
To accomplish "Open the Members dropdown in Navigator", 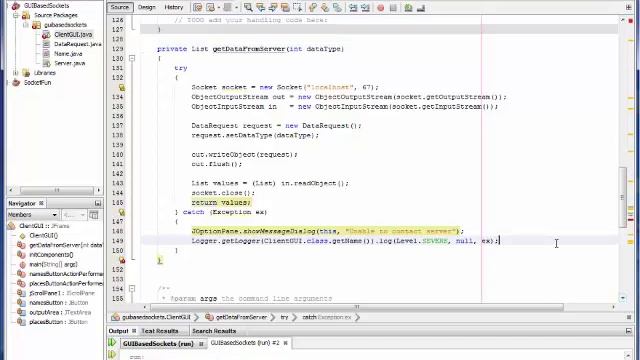I will (x=33, y=215).
